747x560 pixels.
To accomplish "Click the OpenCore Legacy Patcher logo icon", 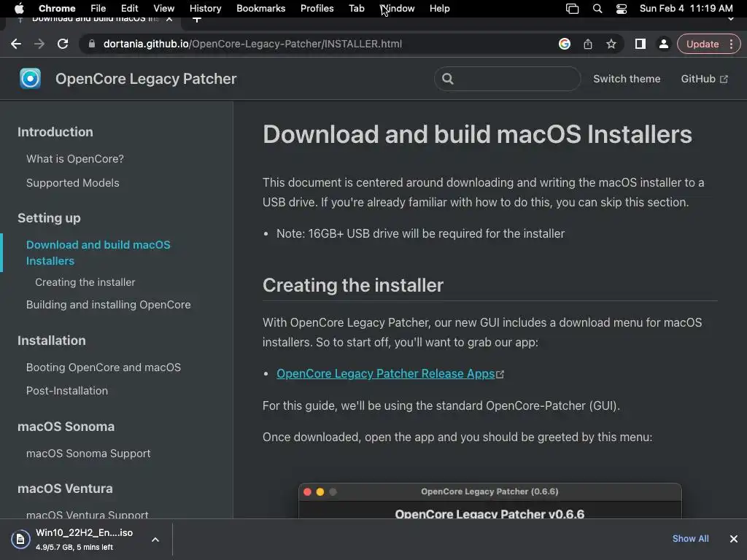I will (x=31, y=79).
